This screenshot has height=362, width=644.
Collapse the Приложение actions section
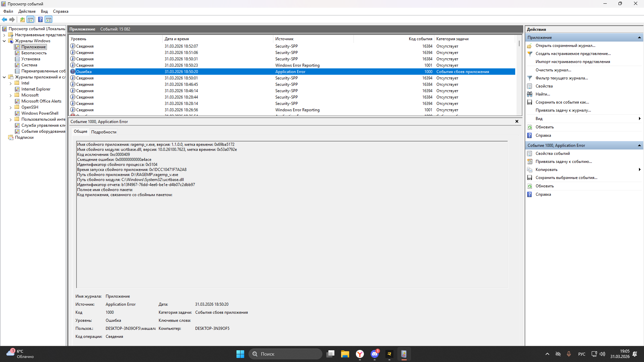639,38
